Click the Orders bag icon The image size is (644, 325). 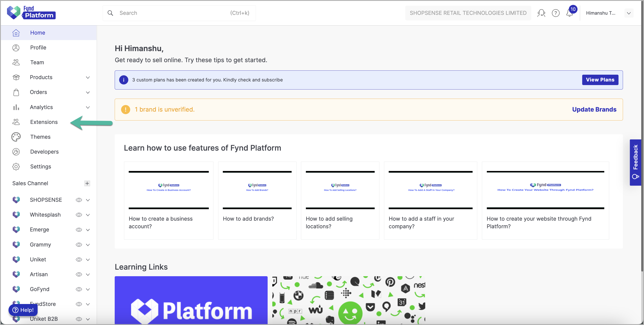[16, 92]
